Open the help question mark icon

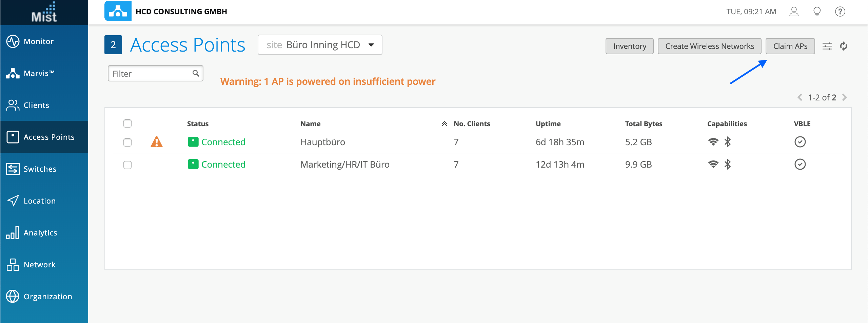(x=840, y=12)
